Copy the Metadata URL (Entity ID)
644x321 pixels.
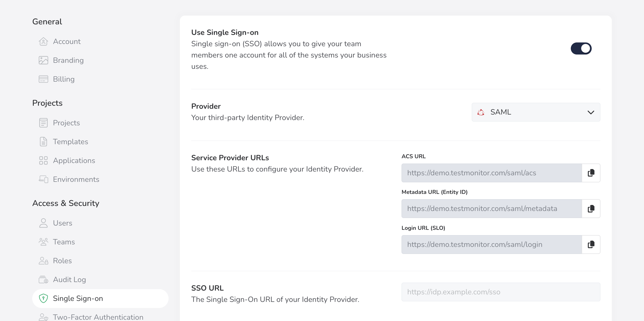[591, 208]
